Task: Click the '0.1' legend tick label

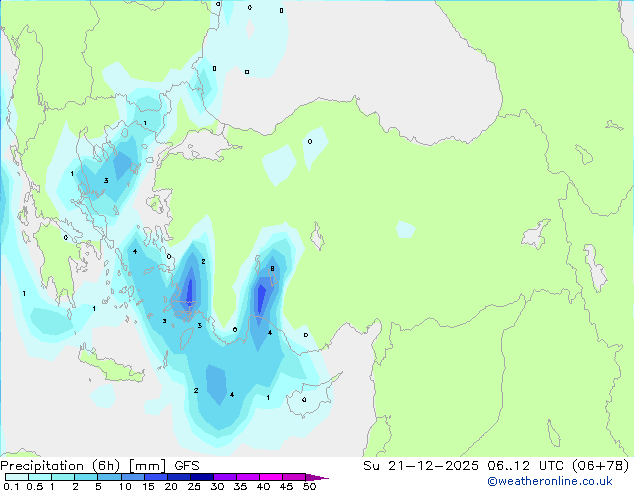Action: (11, 486)
